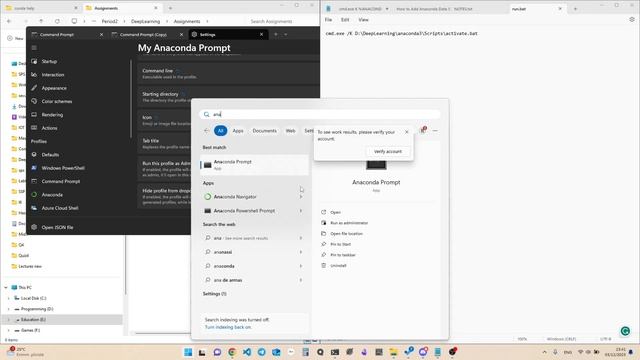The image size is (640, 360).
Task: Select the Apps search filter
Action: coord(238,131)
